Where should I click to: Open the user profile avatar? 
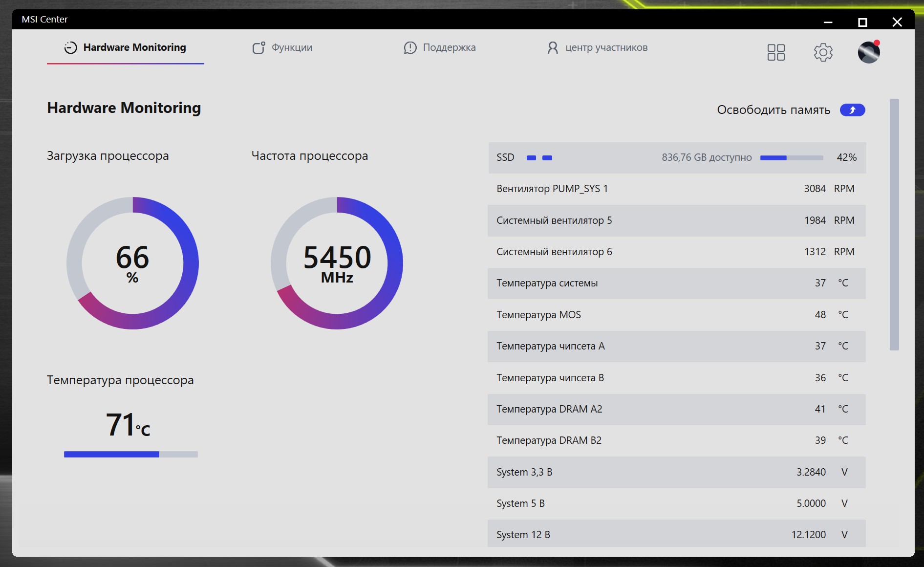click(869, 52)
